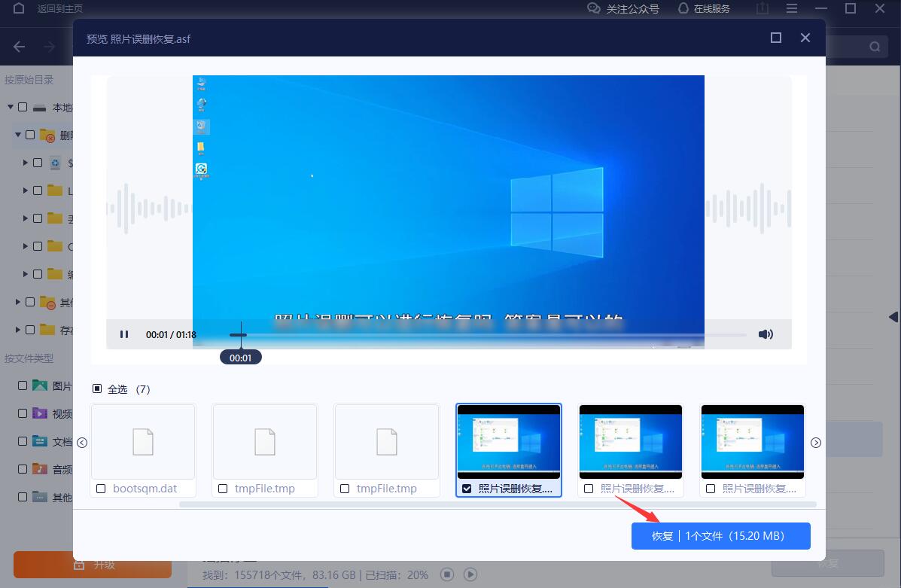Select the fifth video thumbnail in strip
901x588 pixels.
point(630,441)
